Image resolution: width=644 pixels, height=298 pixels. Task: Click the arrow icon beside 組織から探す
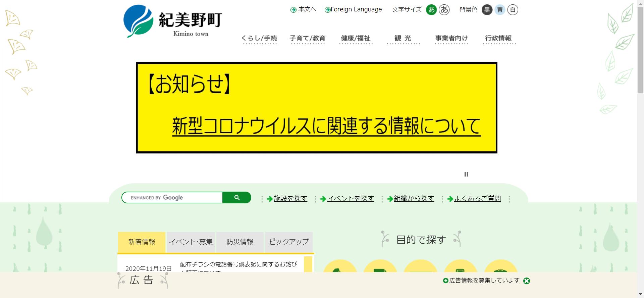[x=390, y=199]
